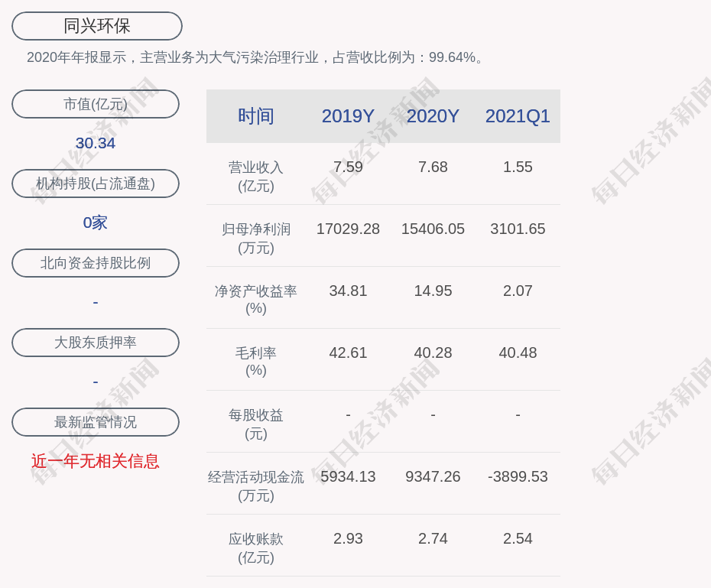Viewport: 711px width, 588px height.
Task: Select the 2019Y column header
Action: tap(348, 116)
